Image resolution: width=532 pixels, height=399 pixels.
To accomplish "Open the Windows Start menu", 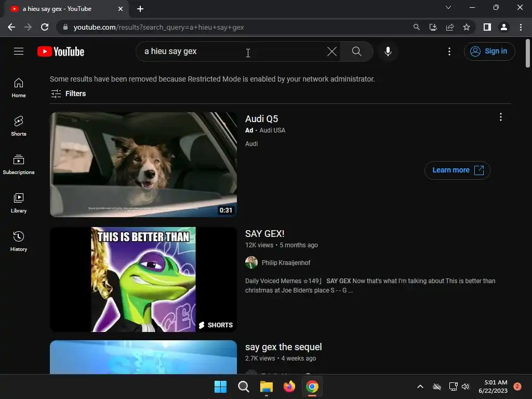I will 220,387.
